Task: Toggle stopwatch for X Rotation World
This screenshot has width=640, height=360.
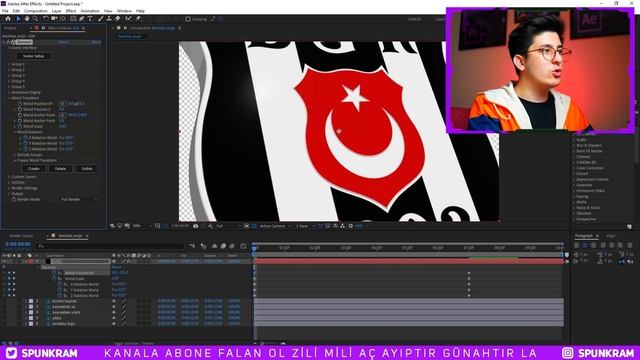Action: coord(25,138)
